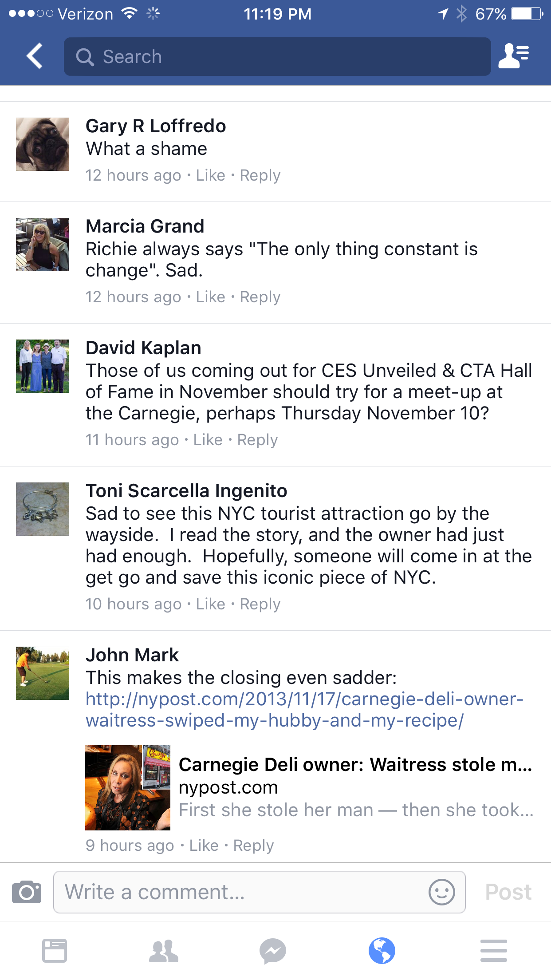Reply to Marcia Grand's comment
The width and height of the screenshot is (551, 980).
click(260, 297)
